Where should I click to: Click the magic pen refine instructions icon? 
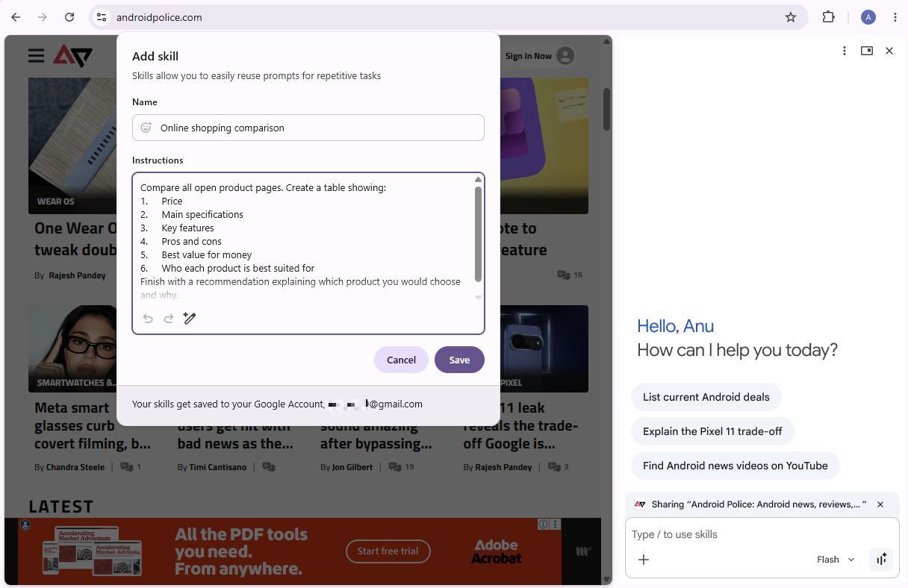[190, 319]
